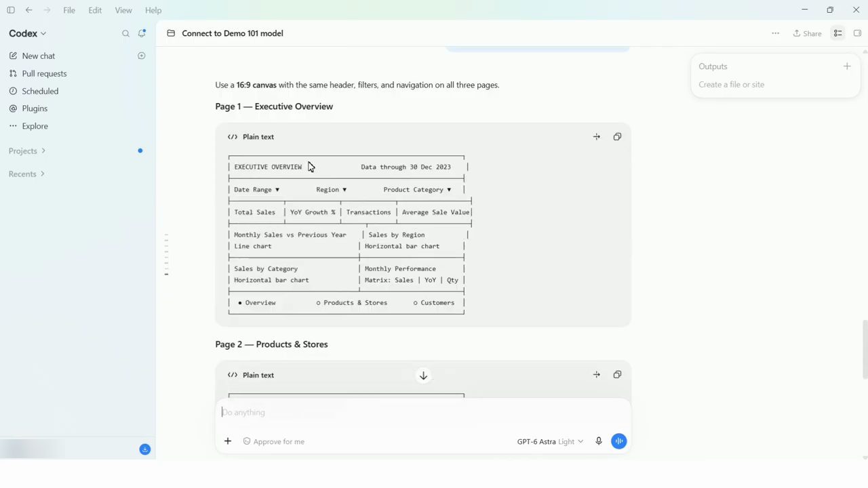Click the conversation scrollbar thumb

tap(865, 349)
